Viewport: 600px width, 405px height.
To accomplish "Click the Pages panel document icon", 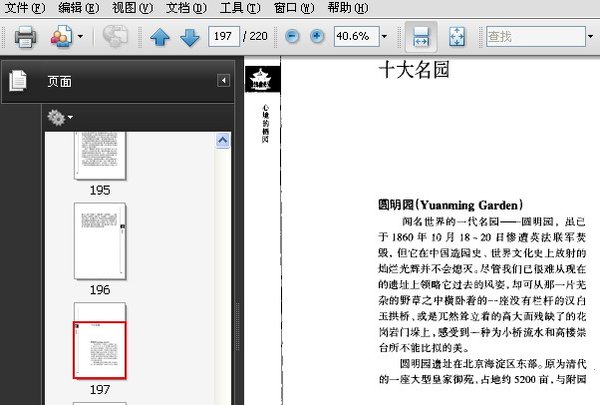I will click(18, 81).
